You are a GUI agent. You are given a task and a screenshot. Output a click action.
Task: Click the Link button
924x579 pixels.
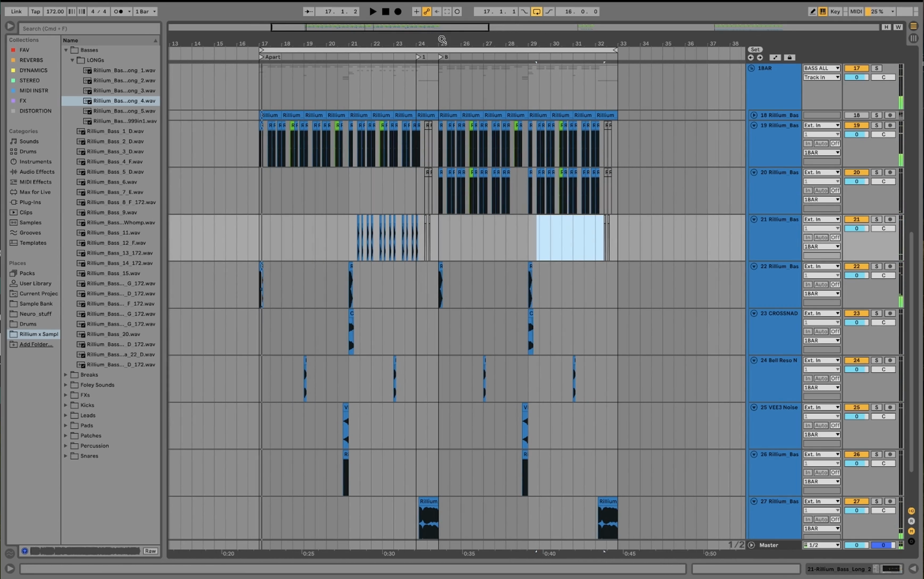[x=16, y=11]
